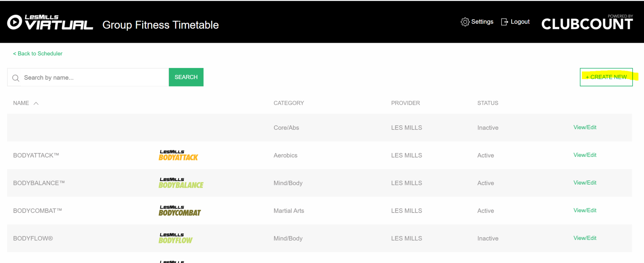Open View/Edit for BODYBALANCE
Image resolution: width=644 pixels, height=263 pixels.
[x=585, y=183]
